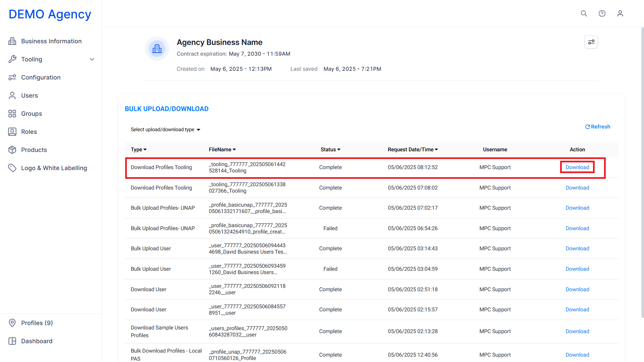Click the Profiles location pin icon
Image resolution: width=644 pixels, height=362 pixels.
click(12, 323)
